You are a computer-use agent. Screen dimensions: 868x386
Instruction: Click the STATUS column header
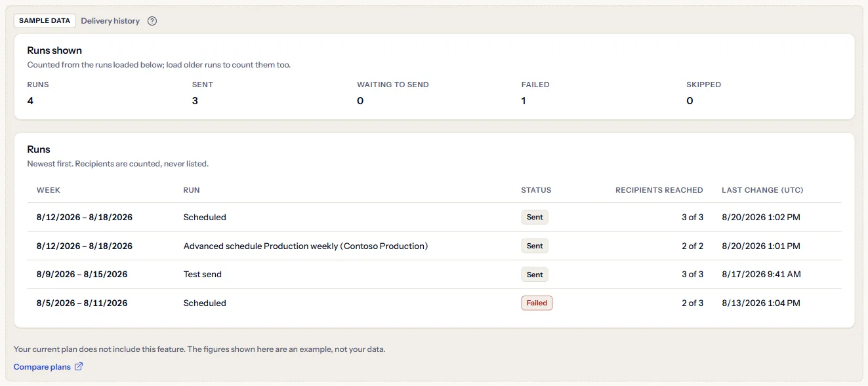(x=536, y=190)
